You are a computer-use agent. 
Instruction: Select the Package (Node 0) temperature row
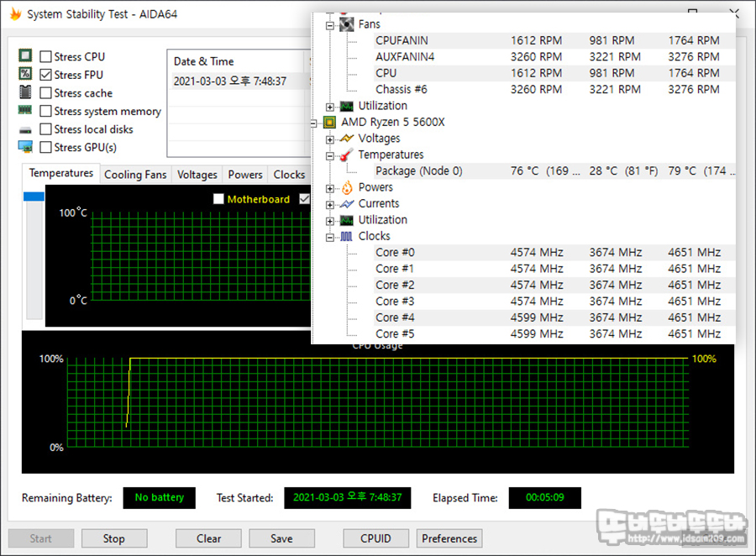[554, 171]
